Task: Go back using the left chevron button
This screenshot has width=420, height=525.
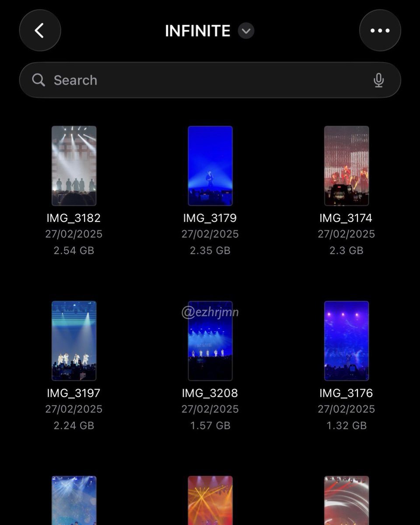Action: point(40,31)
